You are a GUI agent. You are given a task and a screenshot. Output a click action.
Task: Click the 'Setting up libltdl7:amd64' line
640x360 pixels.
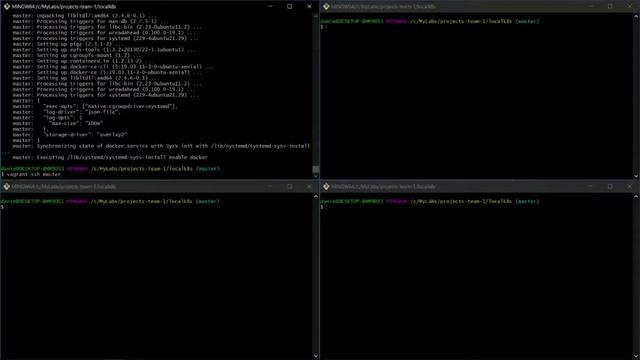[x=86, y=78]
